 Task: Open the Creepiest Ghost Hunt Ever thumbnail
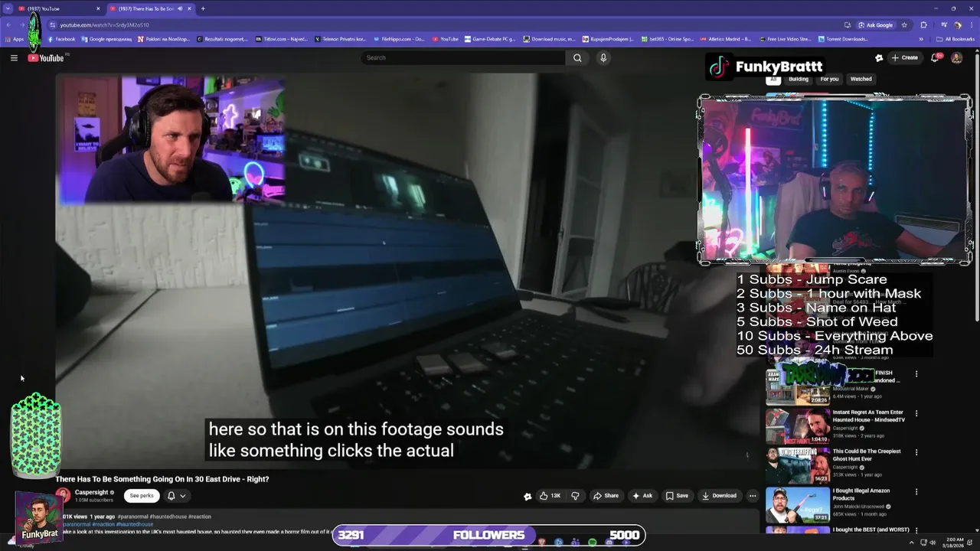[798, 465]
